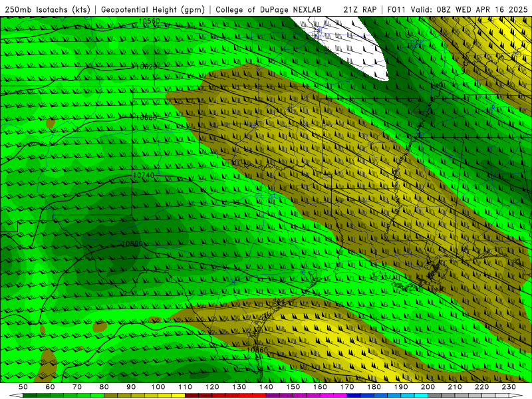The image size is (532, 399).
Task: Click the 10620 height contour label
Action: [x=146, y=67]
